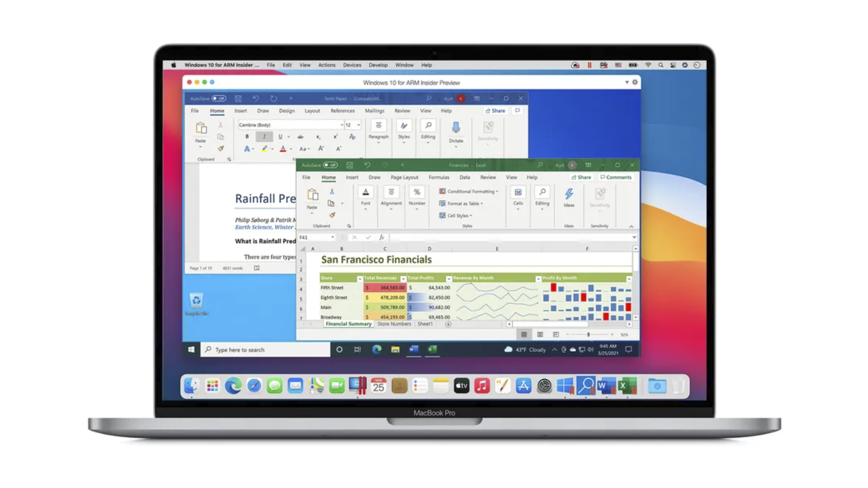Toggle Italic formatting in Word ribbon

tap(264, 136)
